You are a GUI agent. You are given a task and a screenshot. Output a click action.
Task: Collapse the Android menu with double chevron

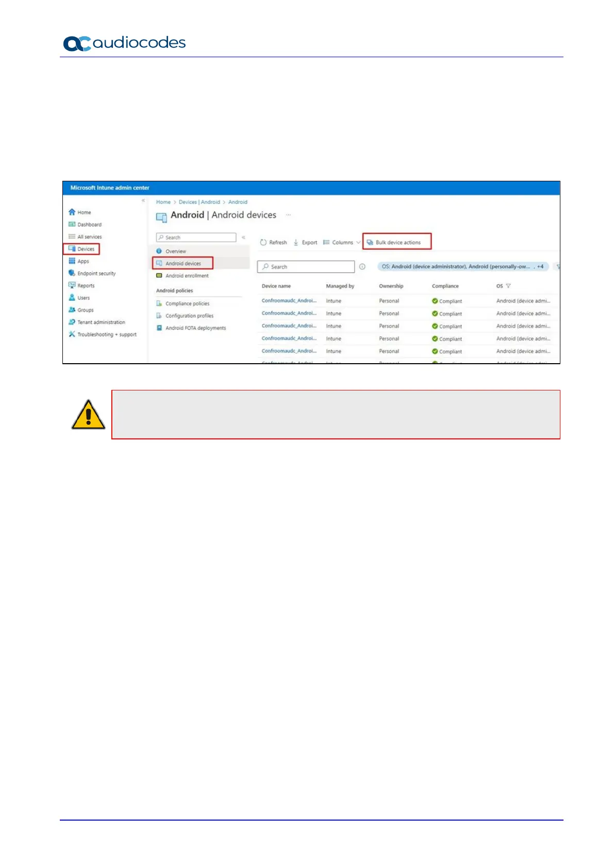tap(243, 237)
